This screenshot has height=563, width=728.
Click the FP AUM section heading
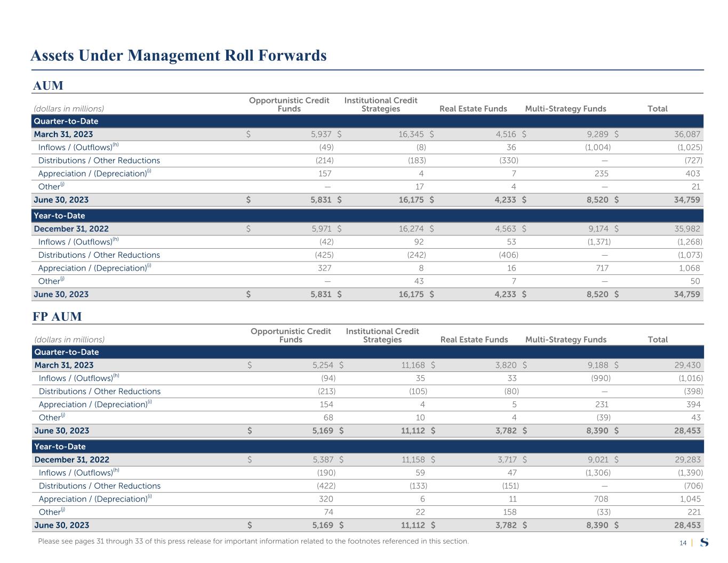click(x=57, y=316)
